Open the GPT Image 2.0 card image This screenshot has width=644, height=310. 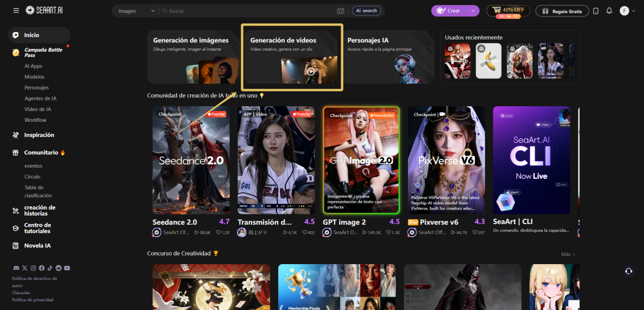(361, 160)
